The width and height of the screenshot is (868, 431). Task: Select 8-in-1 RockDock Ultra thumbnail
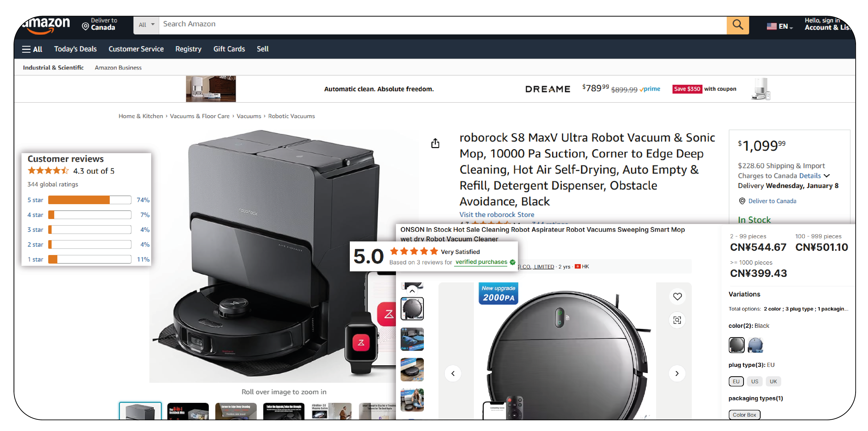(x=188, y=411)
